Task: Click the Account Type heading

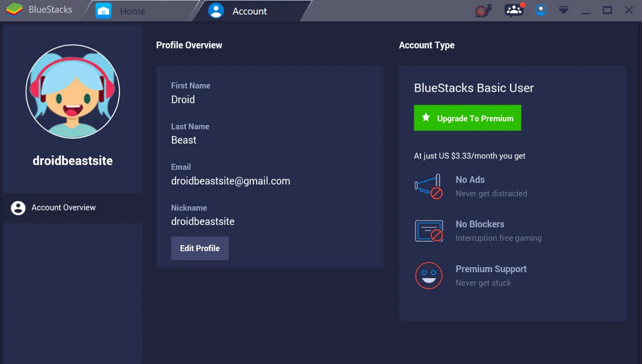Action: click(x=427, y=45)
